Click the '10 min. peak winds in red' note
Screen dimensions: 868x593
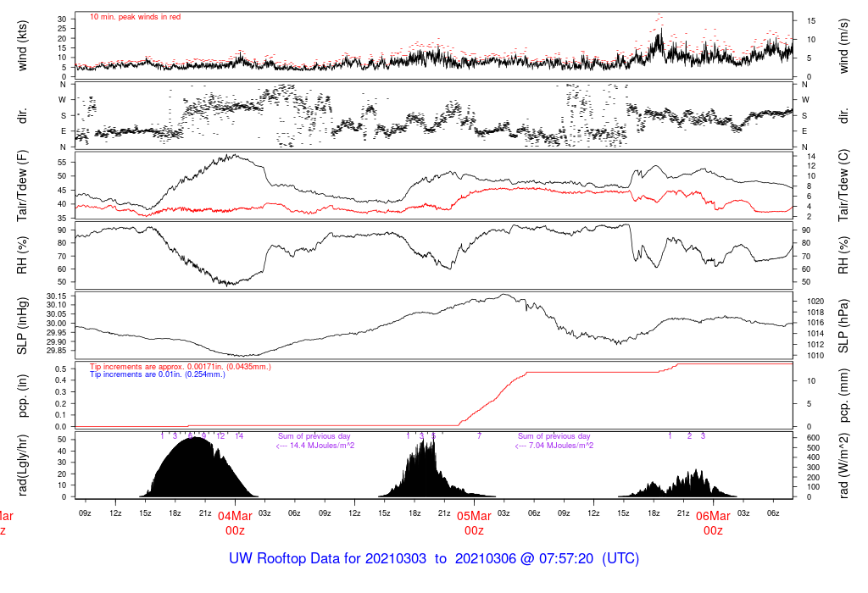click(135, 17)
